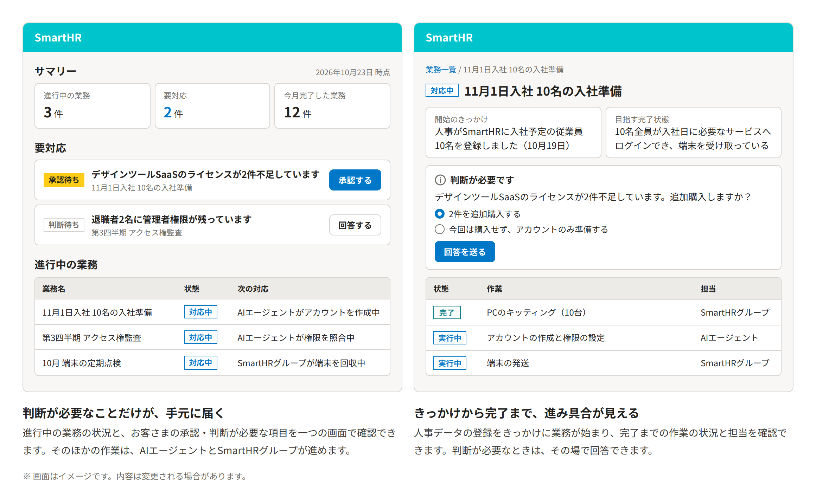Click AIエージェント in 担当 column
Screen dimensions: 816x504
[x=729, y=338]
